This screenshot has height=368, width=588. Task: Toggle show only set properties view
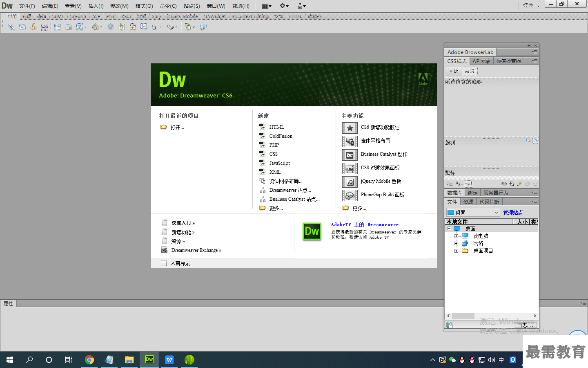tap(469, 184)
